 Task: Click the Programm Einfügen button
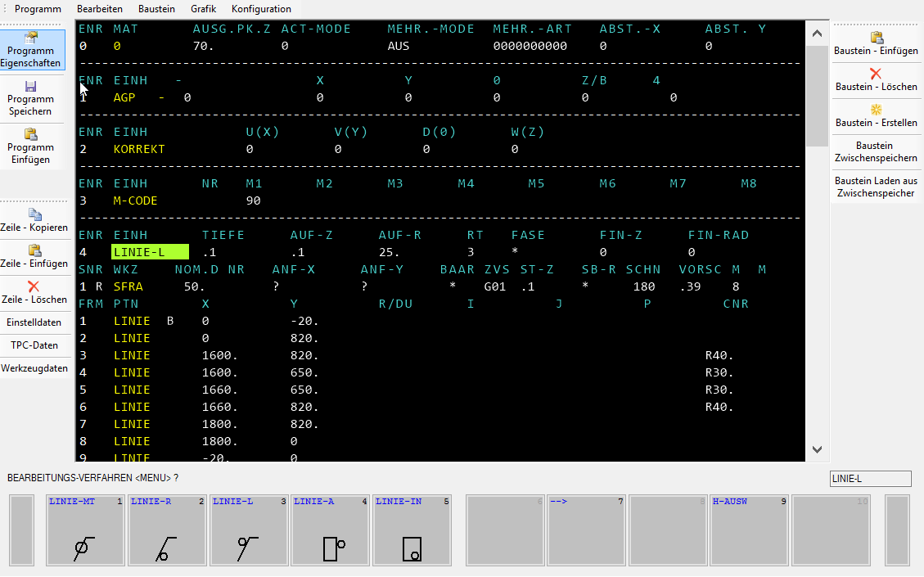pyautogui.click(x=32, y=147)
